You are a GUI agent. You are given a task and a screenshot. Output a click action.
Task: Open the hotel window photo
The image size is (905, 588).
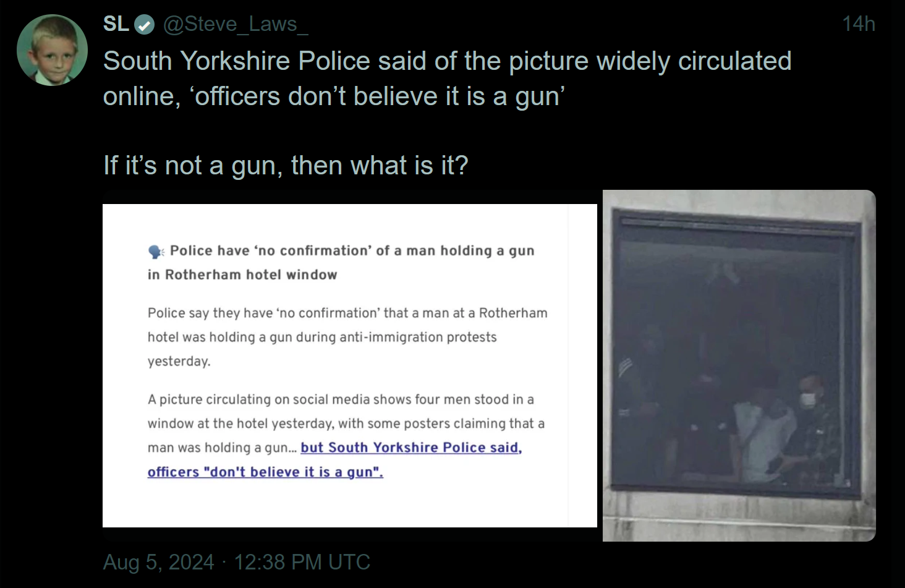739,365
